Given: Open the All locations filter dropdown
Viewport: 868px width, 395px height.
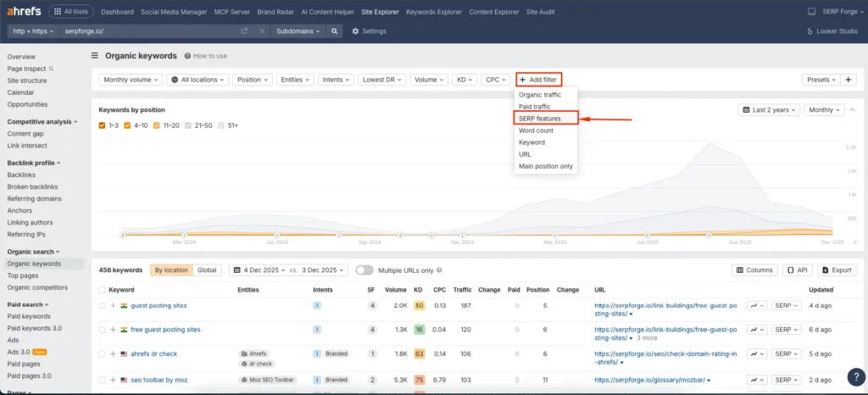Looking at the screenshot, I should coord(198,80).
